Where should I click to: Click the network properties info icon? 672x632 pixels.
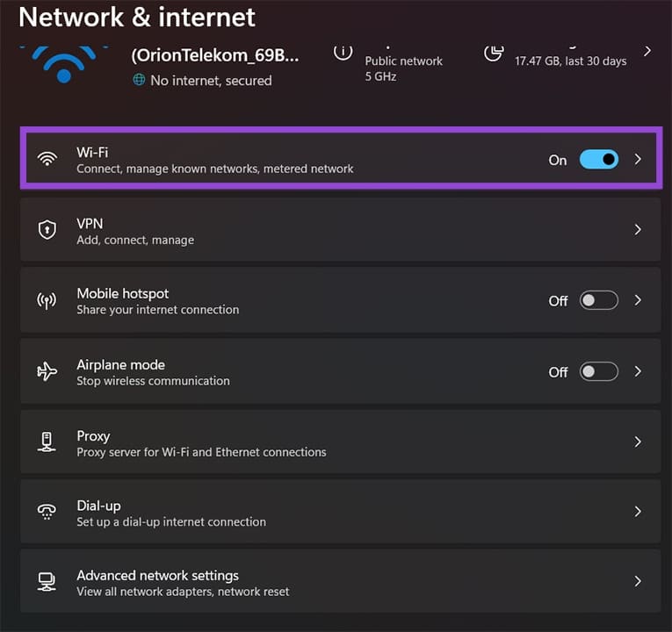pyautogui.click(x=343, y=53)
